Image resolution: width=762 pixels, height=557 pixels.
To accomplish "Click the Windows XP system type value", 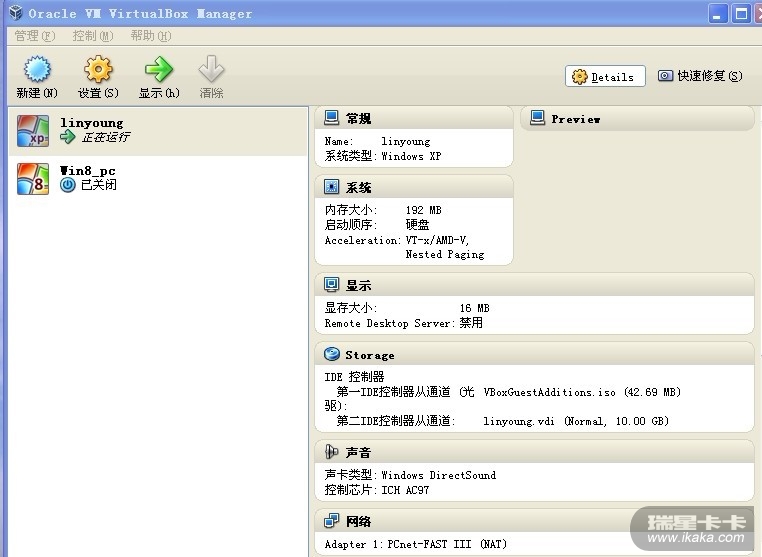I will [x=411, y=156].
